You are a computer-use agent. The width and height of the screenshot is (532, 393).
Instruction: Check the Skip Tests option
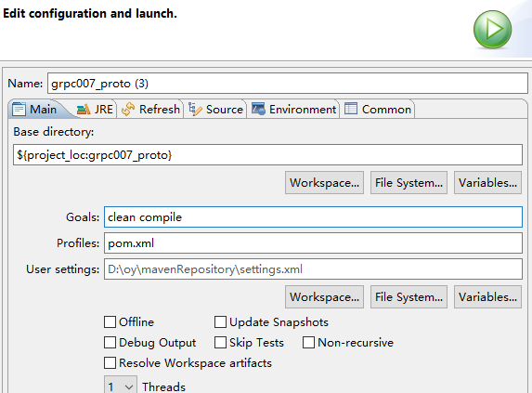[x=220, y=343]
